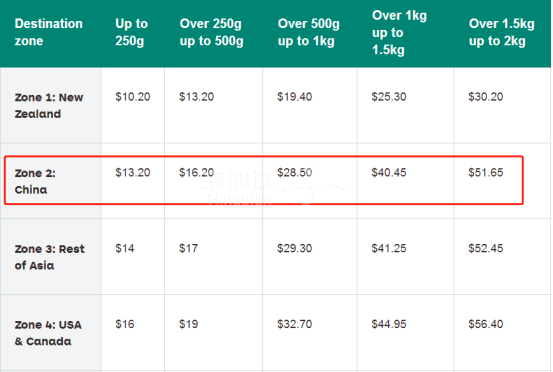Click the $10.20 price for New Zealand
553x372 pixels.
(133, 97)
